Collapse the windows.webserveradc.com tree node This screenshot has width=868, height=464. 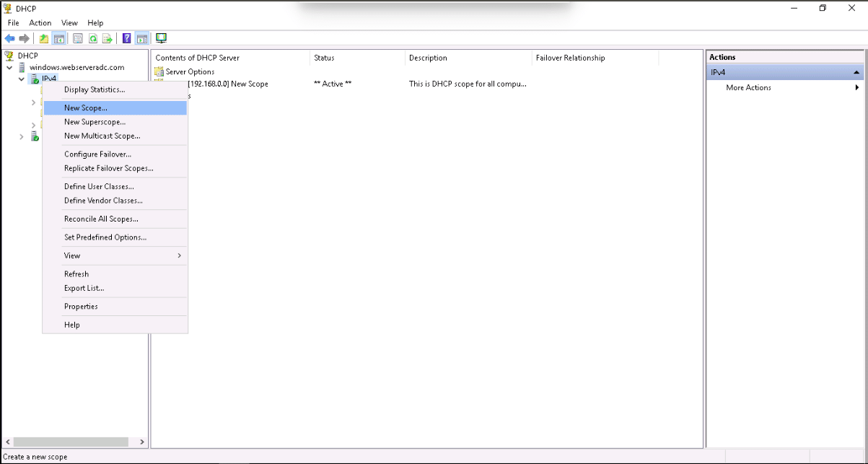9,67
